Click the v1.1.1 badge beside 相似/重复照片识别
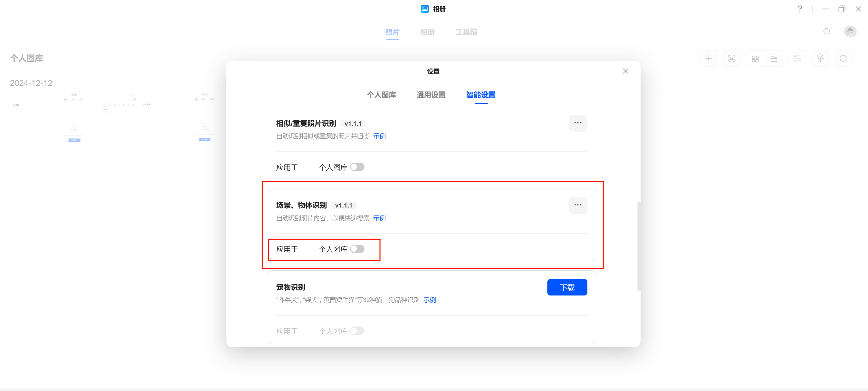 (x=353, y=124)
